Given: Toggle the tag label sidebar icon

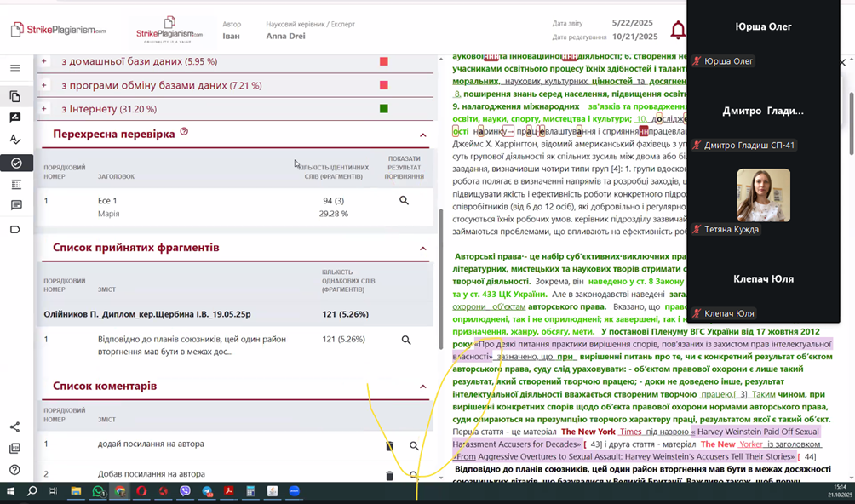Looking at the screenshot, I should 15,230.
